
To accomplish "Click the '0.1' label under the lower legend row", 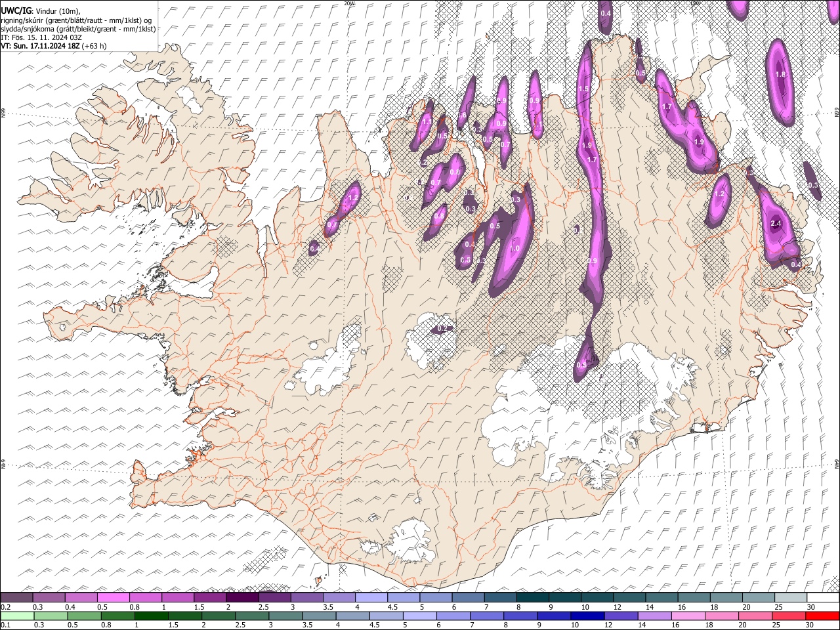I will tap(5, 625).
